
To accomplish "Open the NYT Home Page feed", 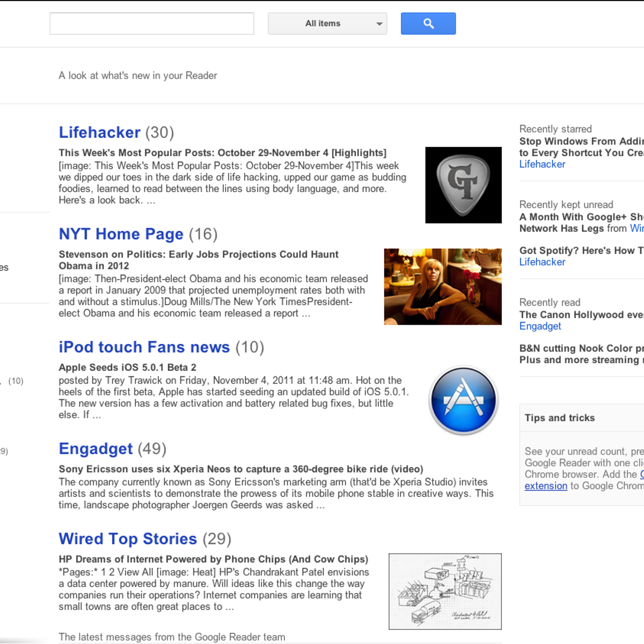I will [x=121, y=234].
